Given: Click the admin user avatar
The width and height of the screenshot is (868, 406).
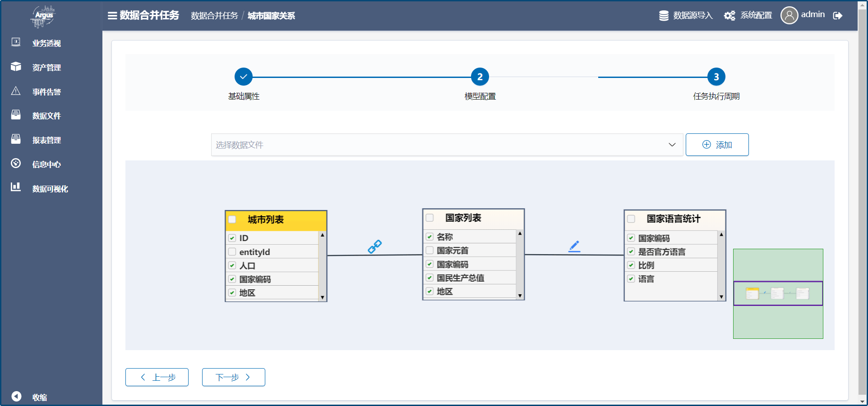Looking at the screenshot, I should [x=789, y=15].
